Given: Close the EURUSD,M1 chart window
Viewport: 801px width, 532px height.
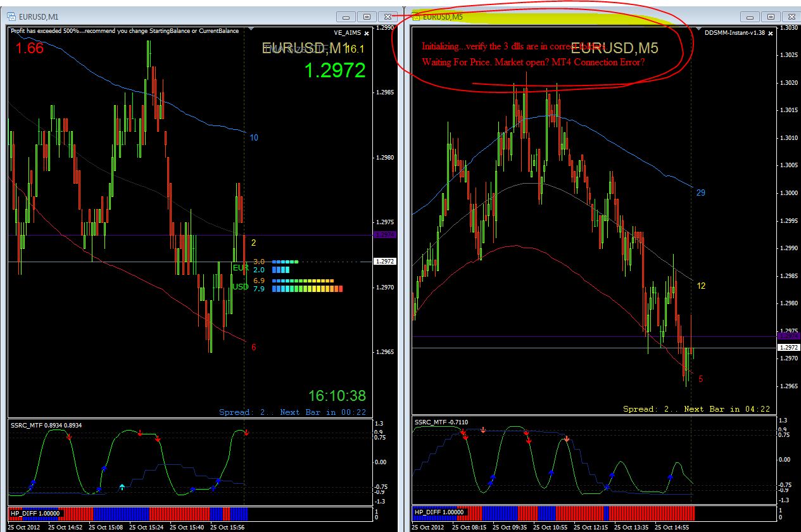Looking at the screenshot, I should (x=388, y=17).
